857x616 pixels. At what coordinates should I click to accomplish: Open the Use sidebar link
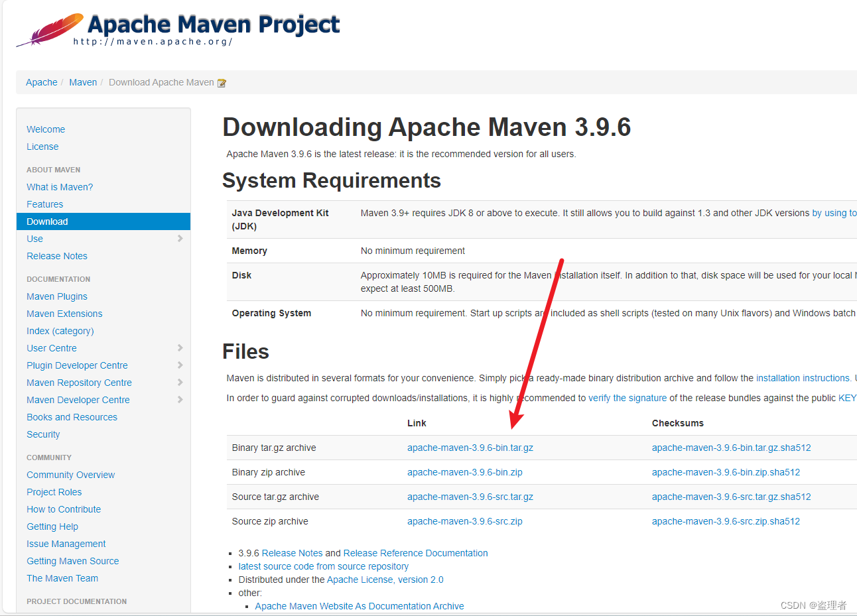[x=34, y=239]
